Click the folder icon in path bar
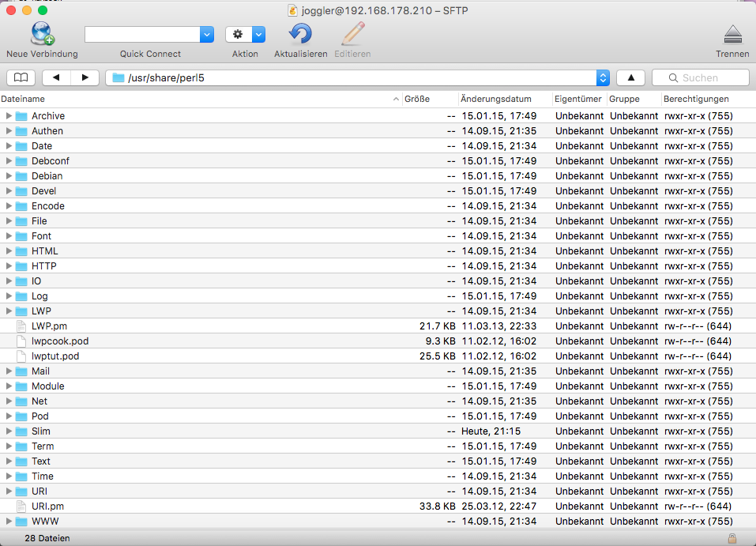 tap(118, 77)
